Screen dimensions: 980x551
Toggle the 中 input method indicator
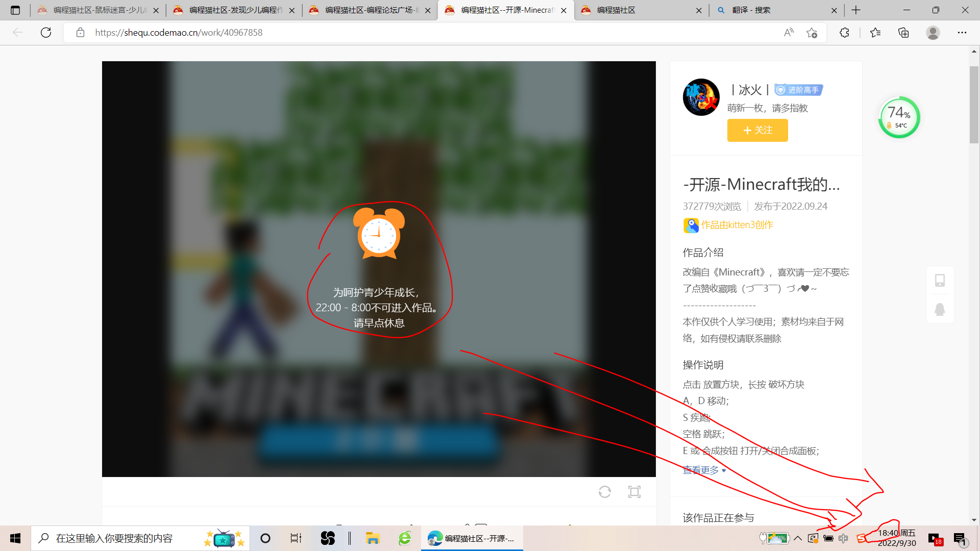tap(843, 538)
